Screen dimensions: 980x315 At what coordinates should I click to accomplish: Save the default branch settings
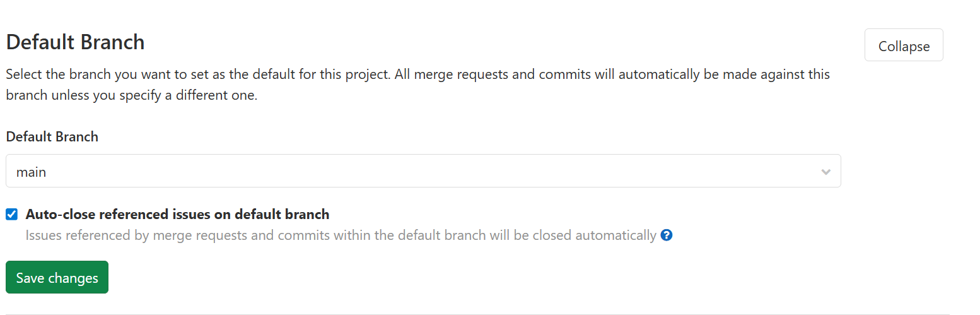click(57, 278)
